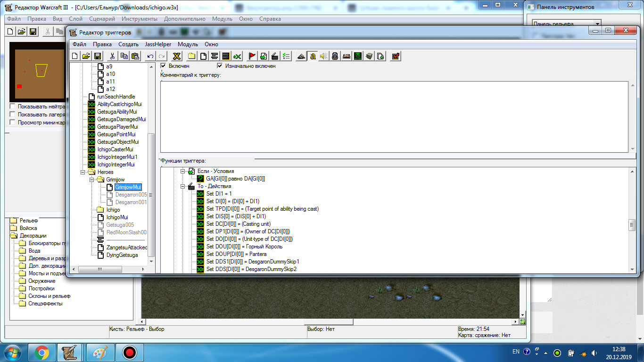This screenshot has height=362, width=644.
Task: Click inside the trigger comment text box
Action: (x=394, y=117)
